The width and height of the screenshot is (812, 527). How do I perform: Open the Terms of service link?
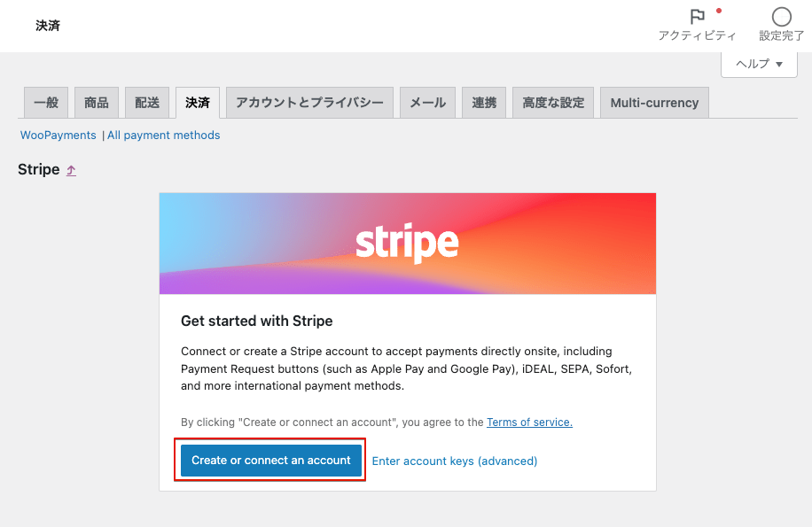529,422
